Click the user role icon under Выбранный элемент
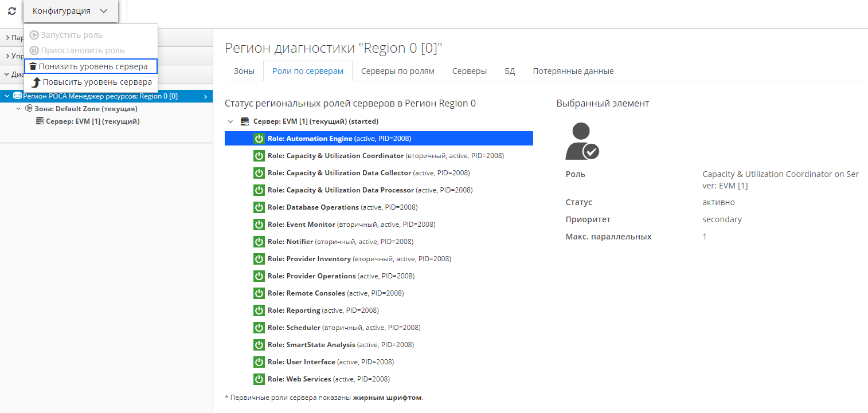 [x=581, y=141]
